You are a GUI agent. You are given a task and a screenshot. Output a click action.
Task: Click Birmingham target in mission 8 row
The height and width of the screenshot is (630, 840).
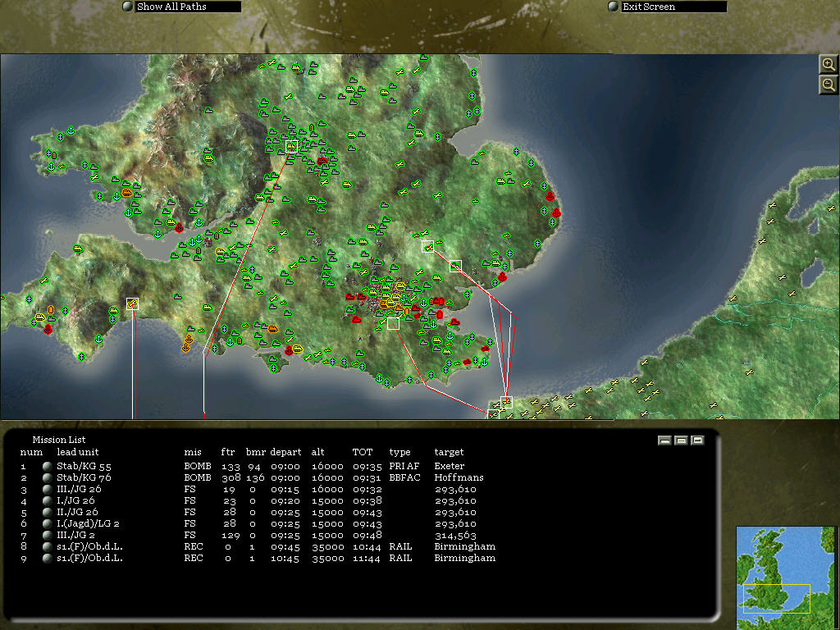(x=464, y=546)
